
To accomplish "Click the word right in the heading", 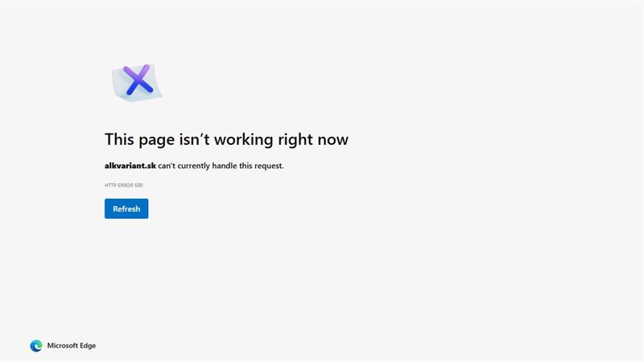I will coord(295,139).
